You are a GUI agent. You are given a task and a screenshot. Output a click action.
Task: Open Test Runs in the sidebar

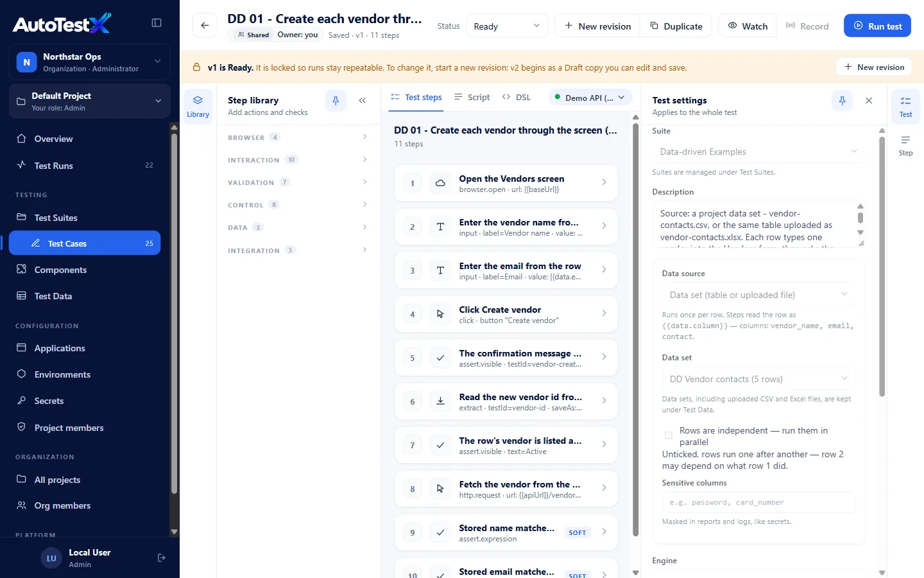[x=85, y=166]
